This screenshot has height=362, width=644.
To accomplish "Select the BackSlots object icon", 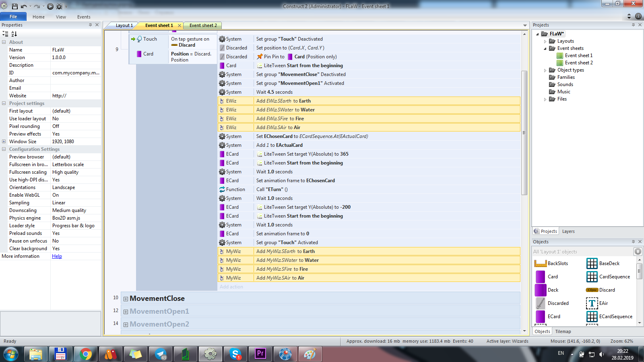I will tap(540, 263).
